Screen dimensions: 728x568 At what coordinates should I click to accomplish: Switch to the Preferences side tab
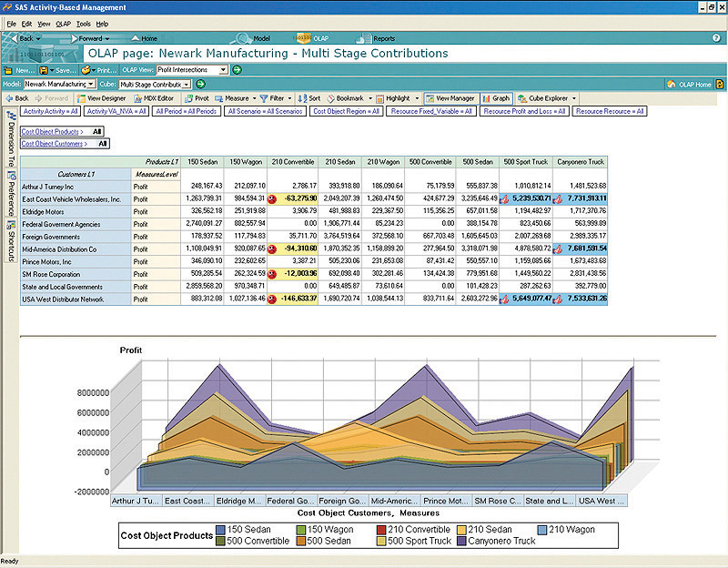point(11,193)
